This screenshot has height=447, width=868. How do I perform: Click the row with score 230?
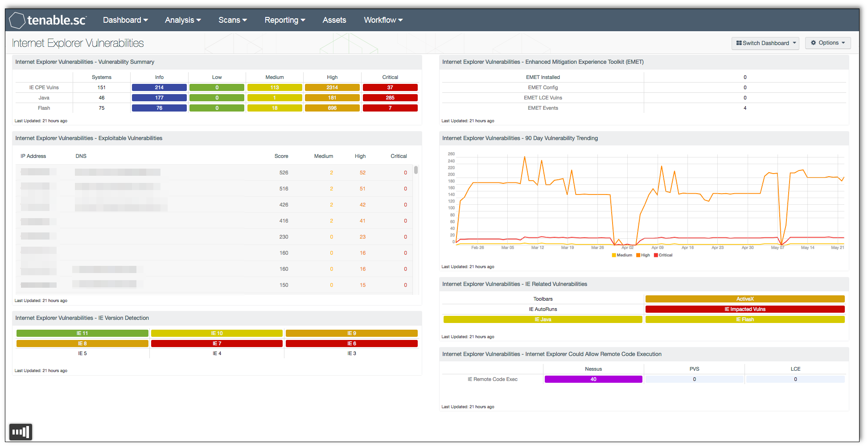tap(214, 237)
